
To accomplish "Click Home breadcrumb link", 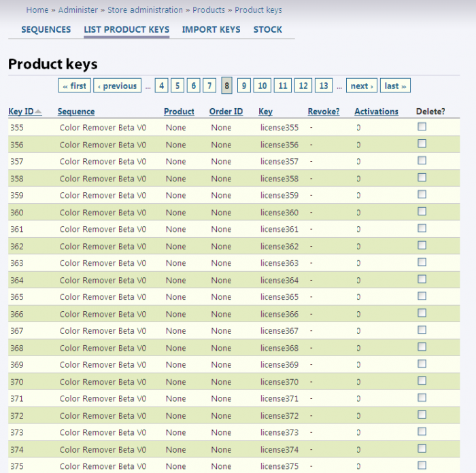I will (37, 10).
